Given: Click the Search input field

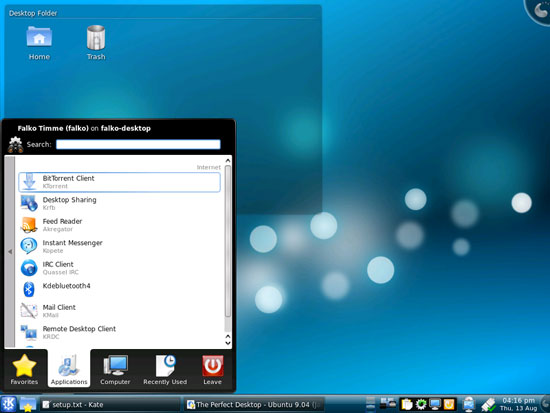Looking at the screenshot, I should [x=138, y=144].
